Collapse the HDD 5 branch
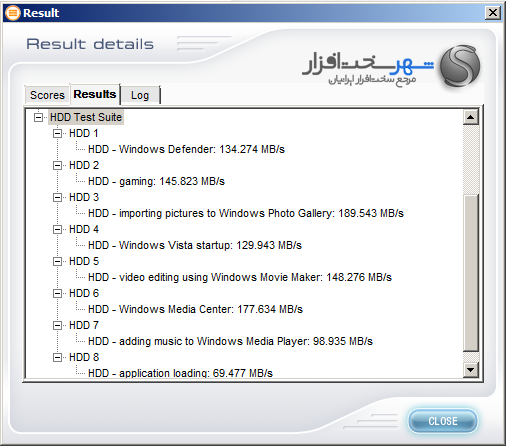506x446 pixels. pyautogui.click(x=57, y=262)
